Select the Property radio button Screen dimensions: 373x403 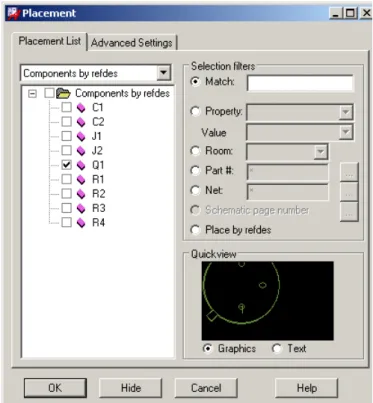click(x=195, y=111)
